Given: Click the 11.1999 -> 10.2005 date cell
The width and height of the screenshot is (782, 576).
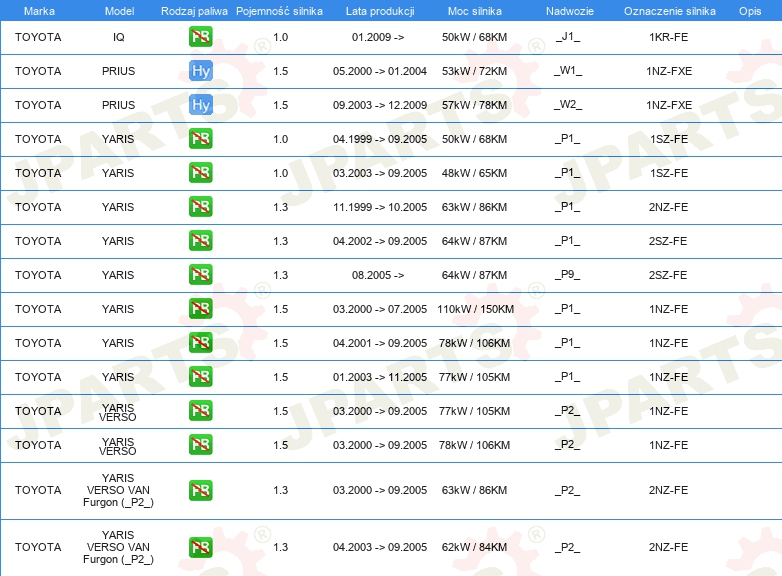Looking at the screenshot, I should coord(380,207).
